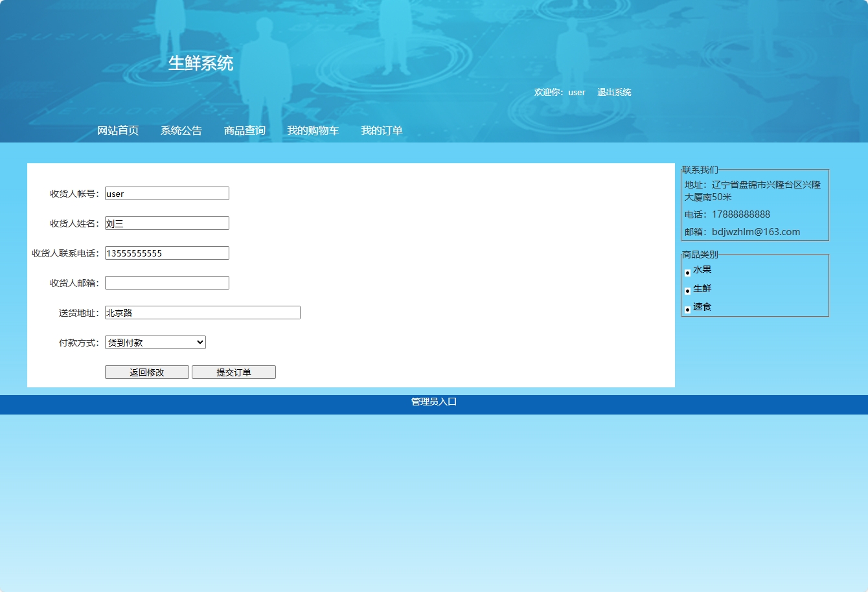Screen dimensions: 868x592
Task: Click 退出系统 to log out
Action: click(x=613, y=92)
